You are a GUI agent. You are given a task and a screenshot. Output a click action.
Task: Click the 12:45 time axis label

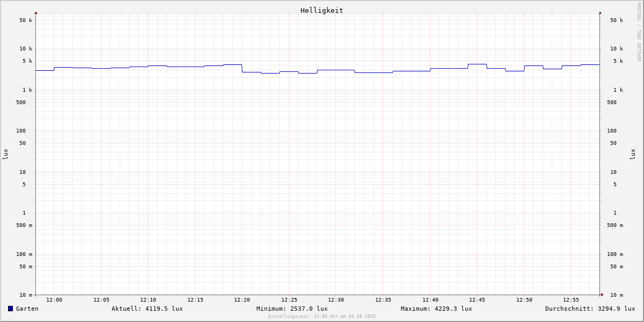(x=477, y=300)
